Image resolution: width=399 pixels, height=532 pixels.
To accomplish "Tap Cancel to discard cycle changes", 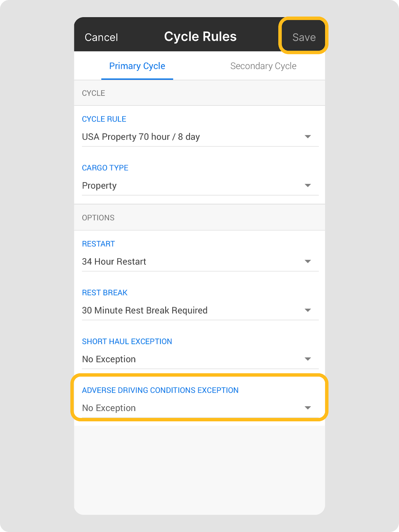I will click(101, 37).
